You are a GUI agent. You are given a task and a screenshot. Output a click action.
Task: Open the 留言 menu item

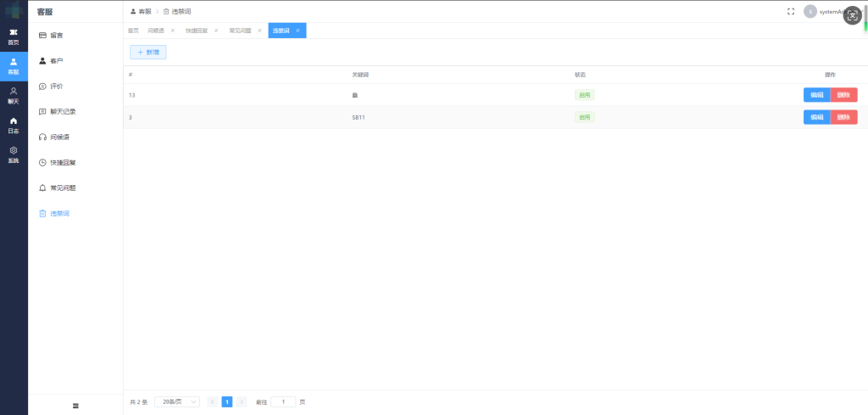point(56,36)
